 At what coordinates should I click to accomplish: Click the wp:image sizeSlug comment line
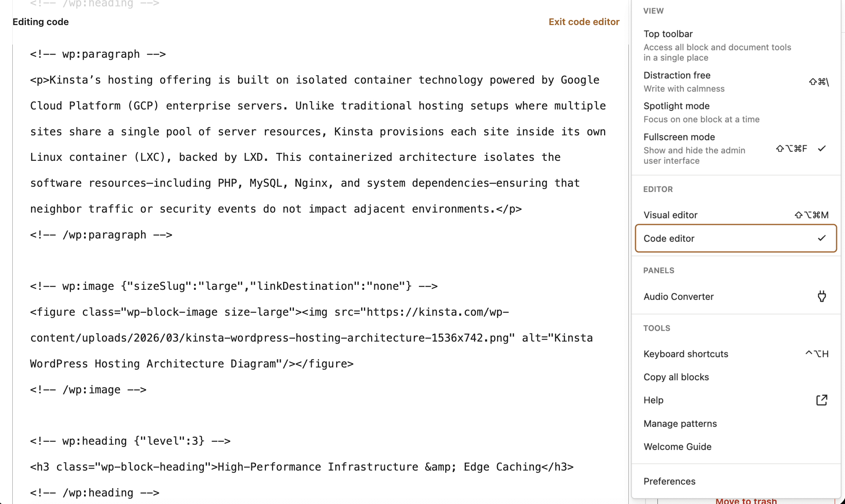tap(234, 286)
